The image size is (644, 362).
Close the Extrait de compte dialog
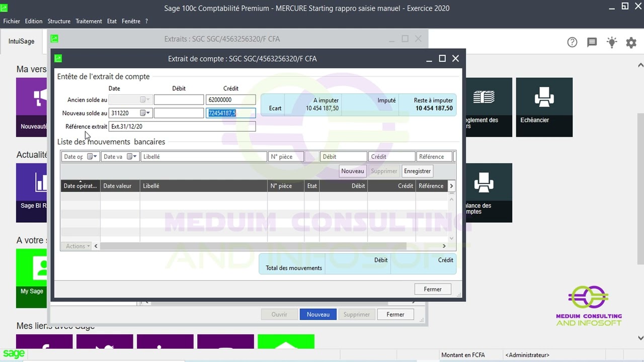click(x=455, y=58)
